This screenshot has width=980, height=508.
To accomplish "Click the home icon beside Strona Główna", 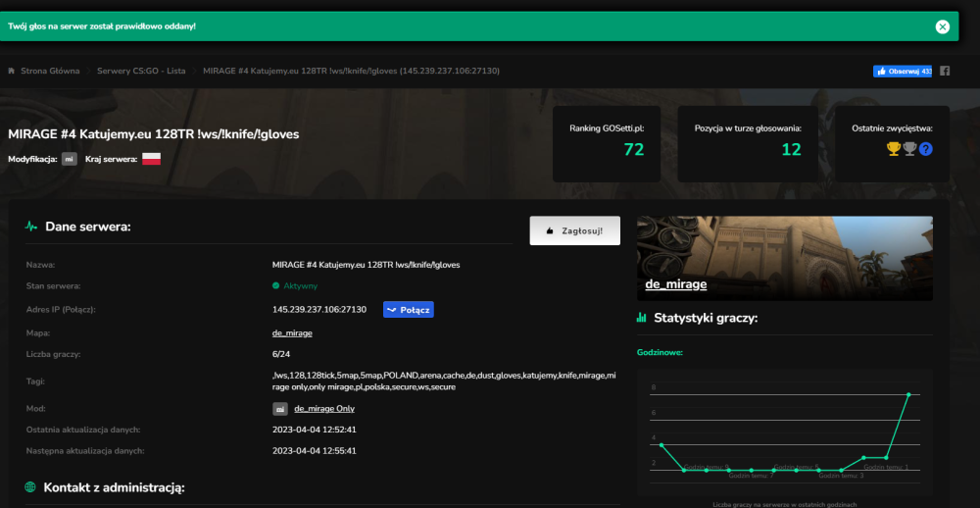I will pos(11,71).
